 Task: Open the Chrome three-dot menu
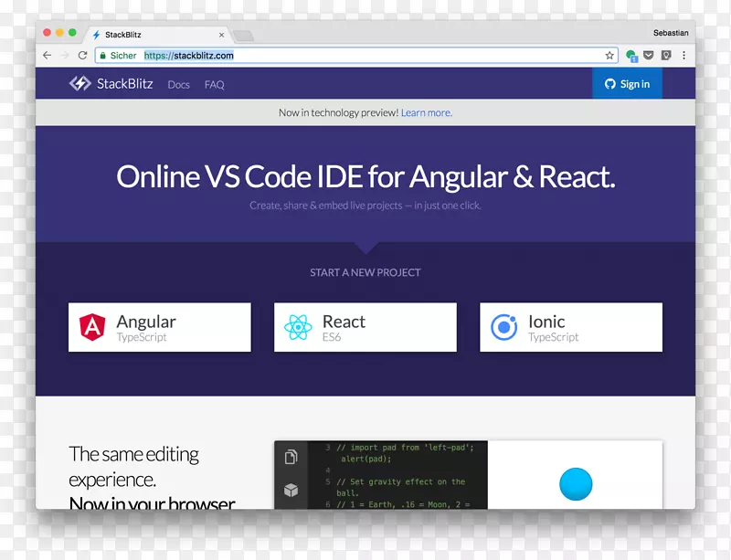click(683, 56)
